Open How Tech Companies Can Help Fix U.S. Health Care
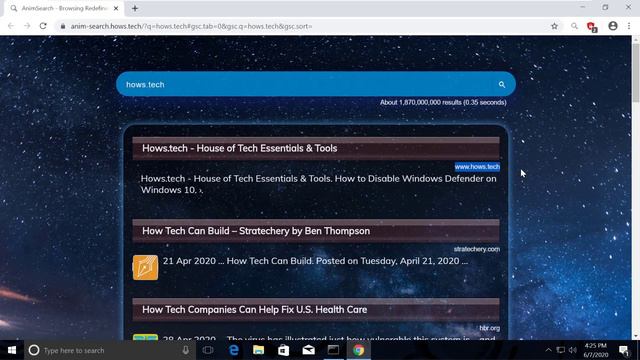 [x=255, y=310]
